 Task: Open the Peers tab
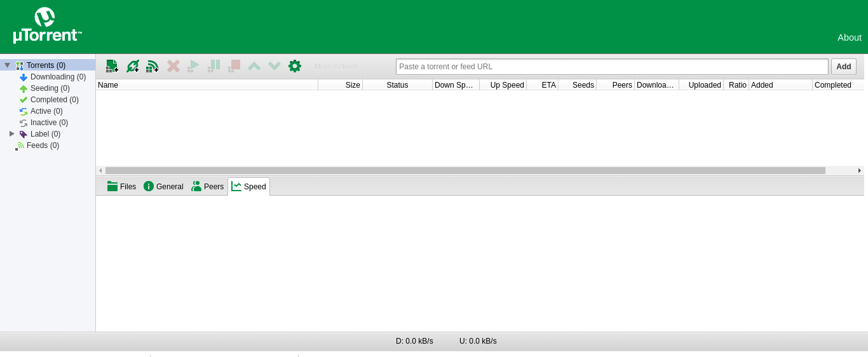click(208, 187)
